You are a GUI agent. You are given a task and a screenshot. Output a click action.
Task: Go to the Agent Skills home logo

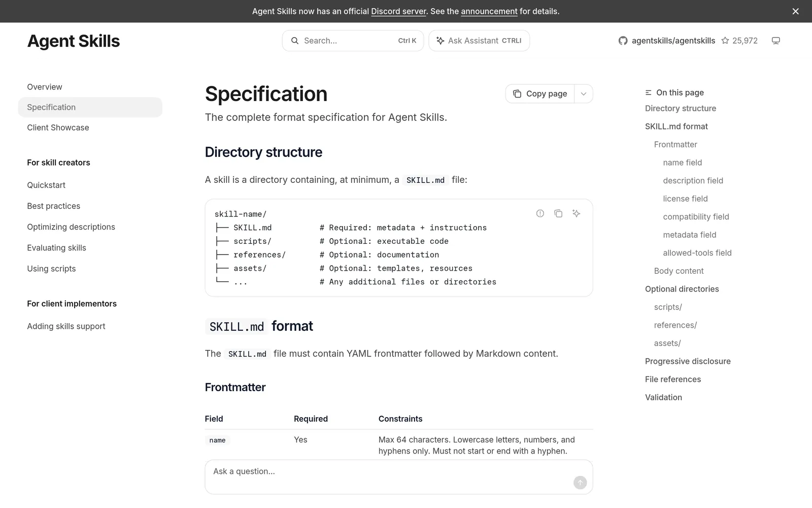pyautogui.click(x=74, y=41)
